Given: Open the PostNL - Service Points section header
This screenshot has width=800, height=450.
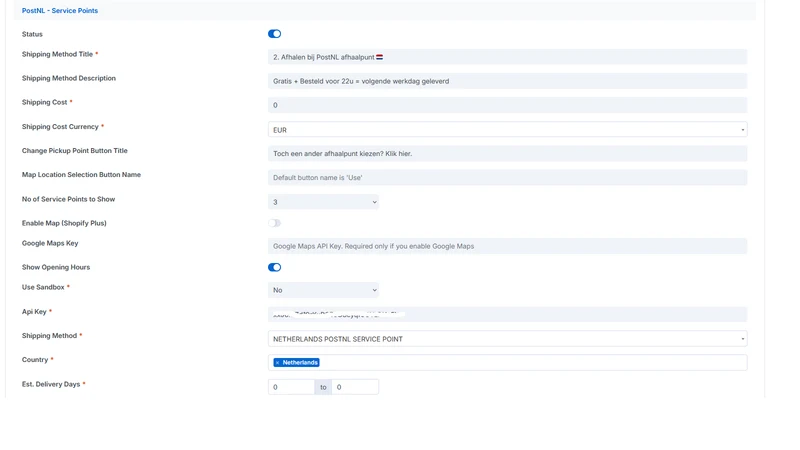Looking at the screenshot, I should (60, 10).
